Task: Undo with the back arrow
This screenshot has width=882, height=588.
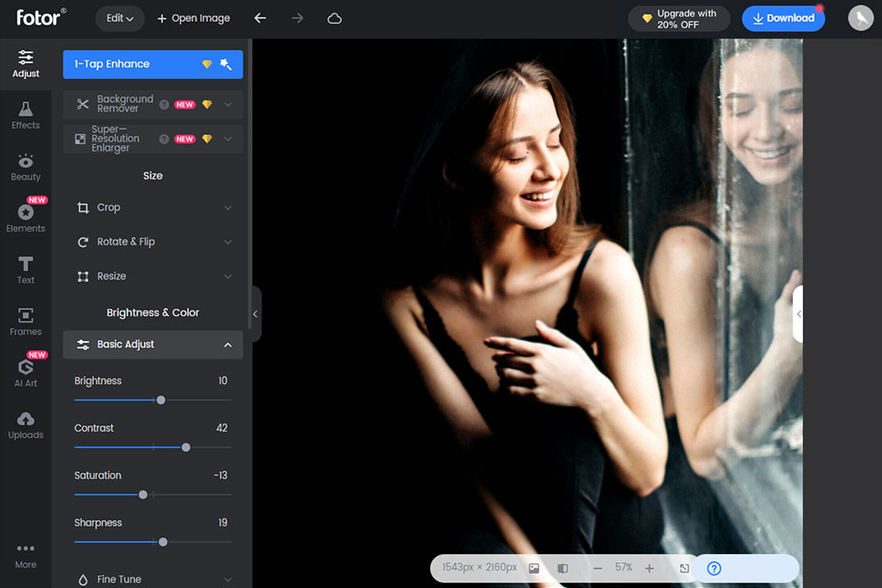Action: pos(260,18)
